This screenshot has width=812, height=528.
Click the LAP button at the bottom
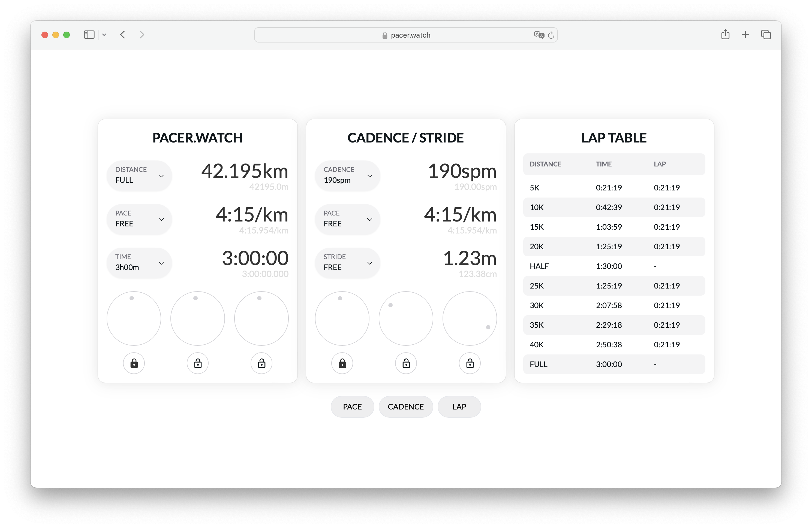[459, 407]
